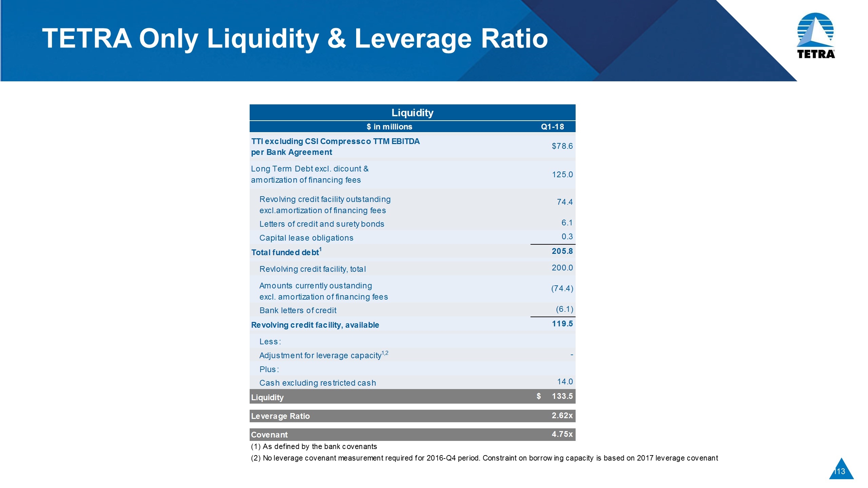Viewport: 868px width, 488px height.
Task: Click the '2.62x' leverage ratio value
Action: tap(562, 415)
